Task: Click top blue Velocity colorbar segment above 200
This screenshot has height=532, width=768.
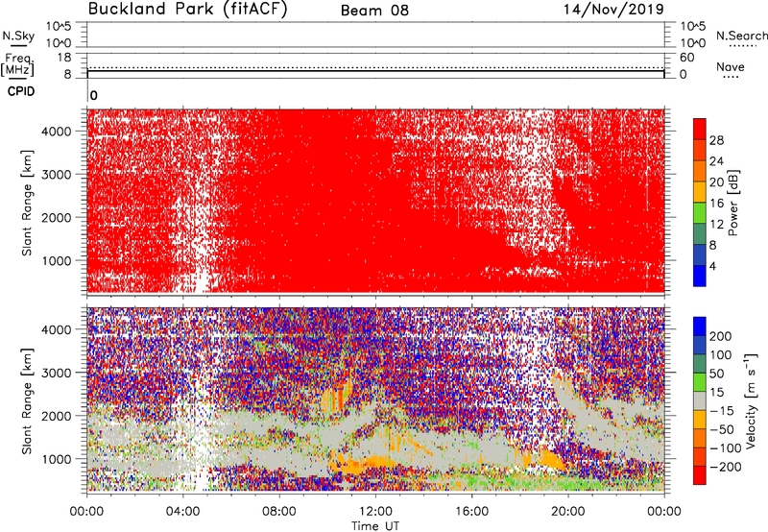Action: click(700, 326)
